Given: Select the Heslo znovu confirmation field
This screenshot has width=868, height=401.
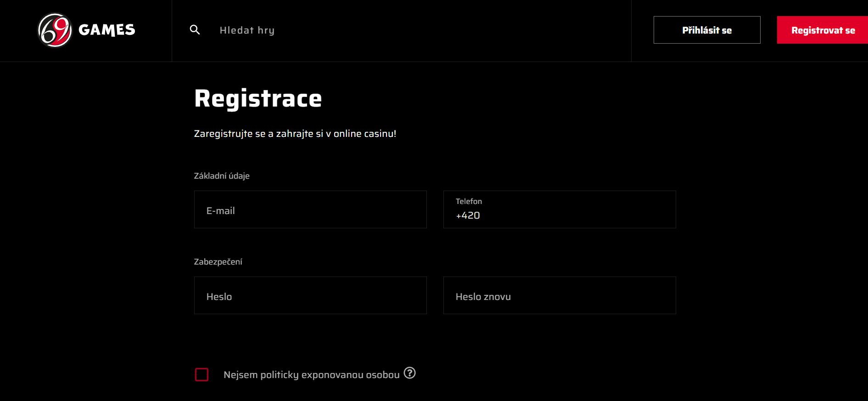Looking at the screenshot, I should coord(560,295).
